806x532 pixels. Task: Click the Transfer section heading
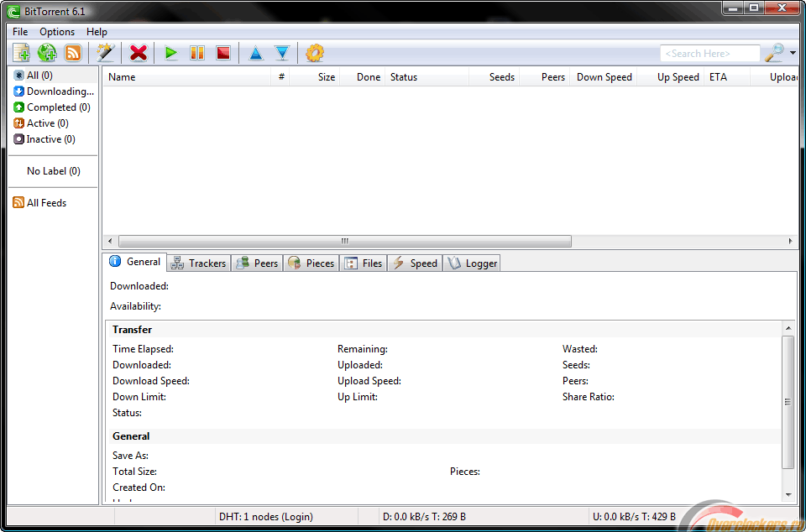[x=132, y=330]
